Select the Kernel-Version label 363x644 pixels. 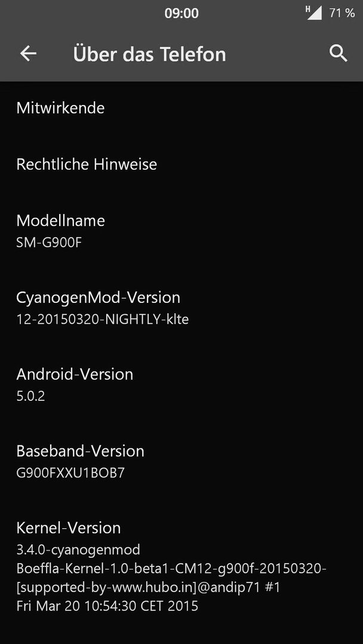click(69, 528)
